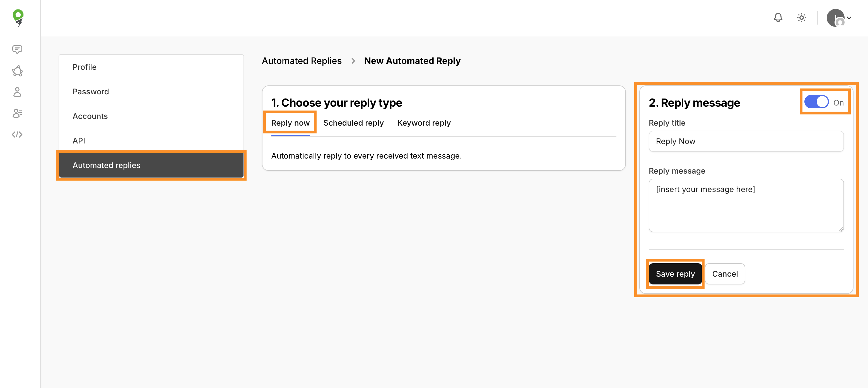Open the single contact person icon
868x388 pixels.
17,92
